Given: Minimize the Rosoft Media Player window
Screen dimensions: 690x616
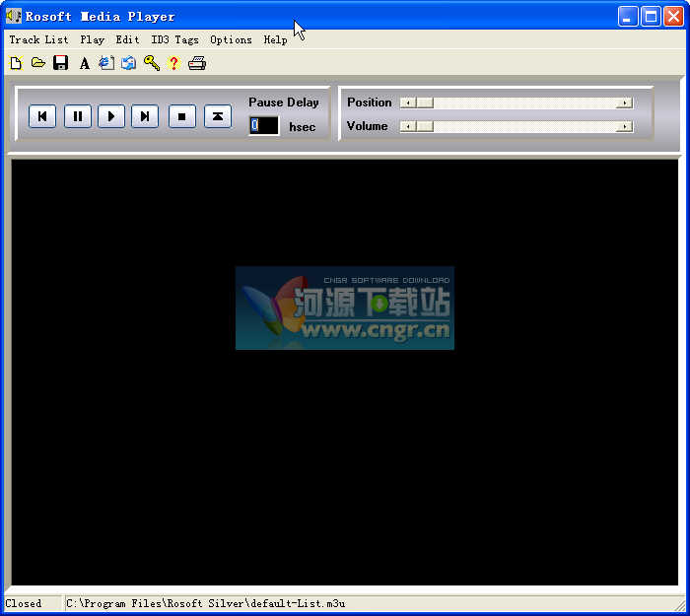Looking at the screenshot, I should (628, 17).
